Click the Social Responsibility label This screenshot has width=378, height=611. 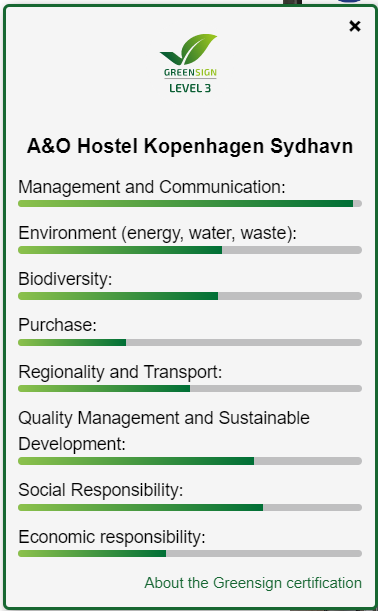point(101,490)
